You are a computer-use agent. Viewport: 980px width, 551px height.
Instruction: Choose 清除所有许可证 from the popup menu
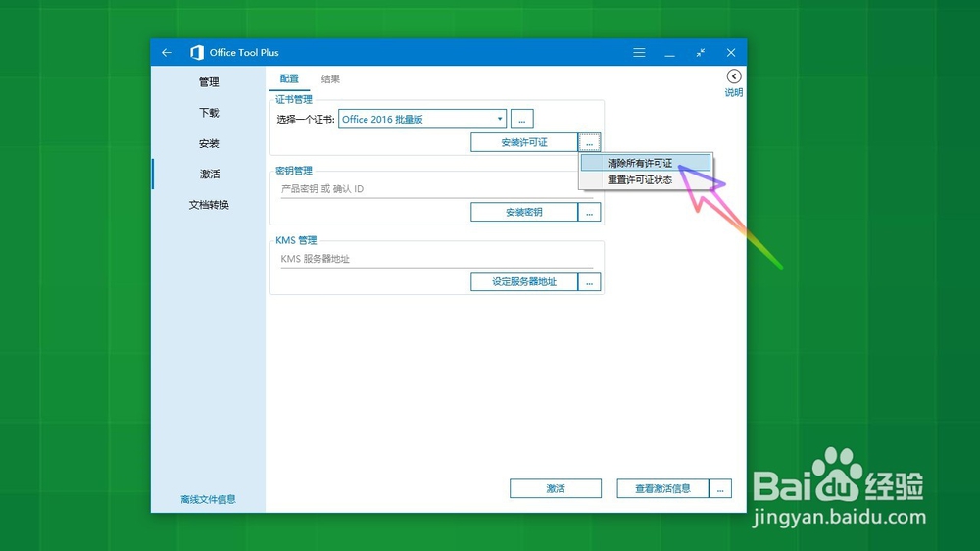click(x=646, y=163)
